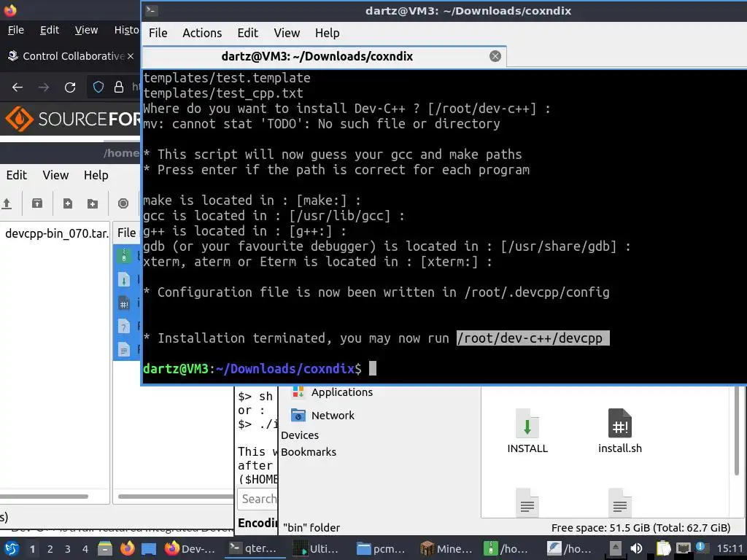This screenshot has height=560, width=747.
Task: Click the padlock site security icon
Action: tap(119, 87)
